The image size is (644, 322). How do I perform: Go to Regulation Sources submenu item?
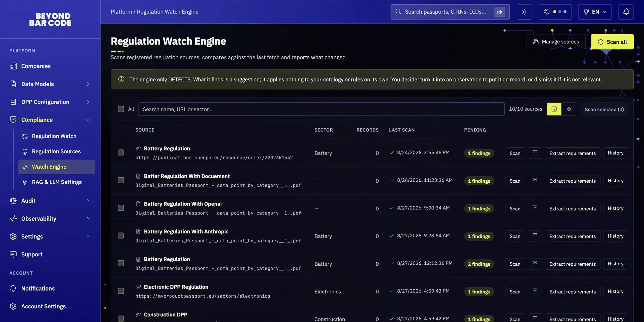tap(56, 151)
